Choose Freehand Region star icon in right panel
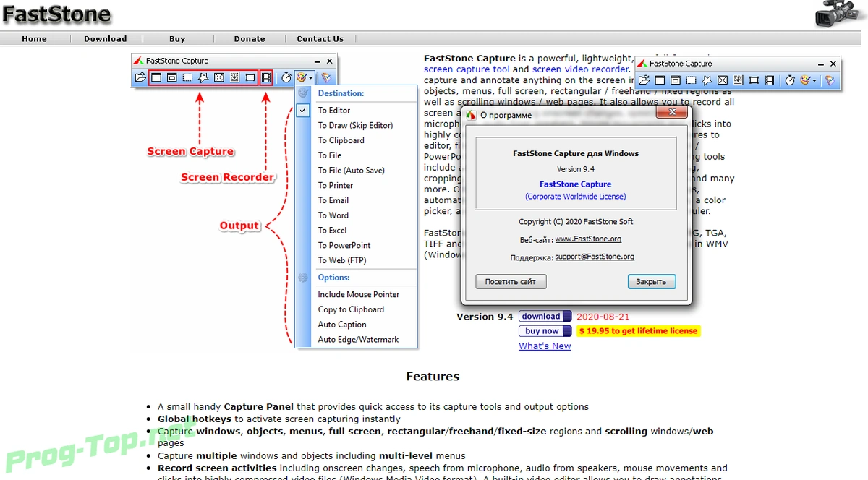Screen dimensions: 868x480 pos(707,80)
